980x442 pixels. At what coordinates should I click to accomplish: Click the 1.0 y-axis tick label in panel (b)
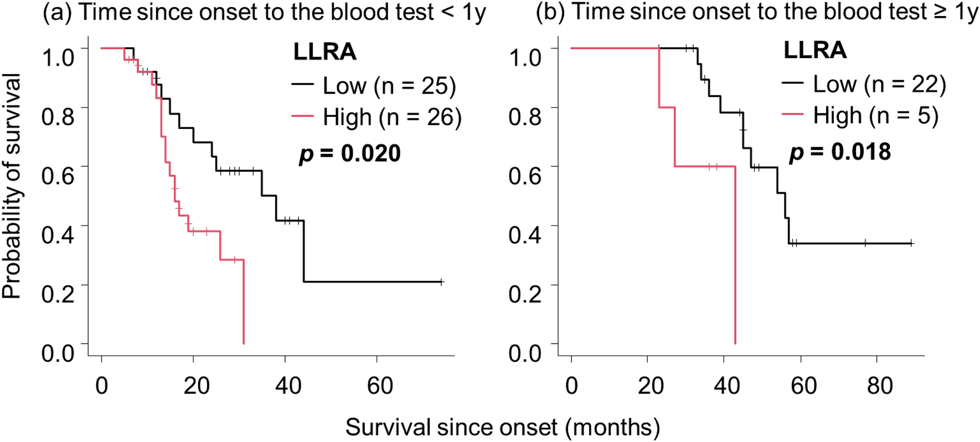(x=525, y=57)
